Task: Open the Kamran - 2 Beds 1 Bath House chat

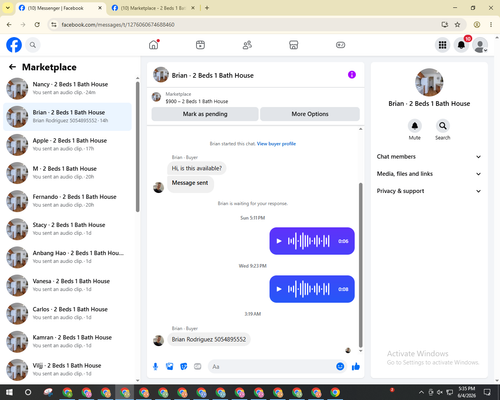Action: click(x=67, y=342)
